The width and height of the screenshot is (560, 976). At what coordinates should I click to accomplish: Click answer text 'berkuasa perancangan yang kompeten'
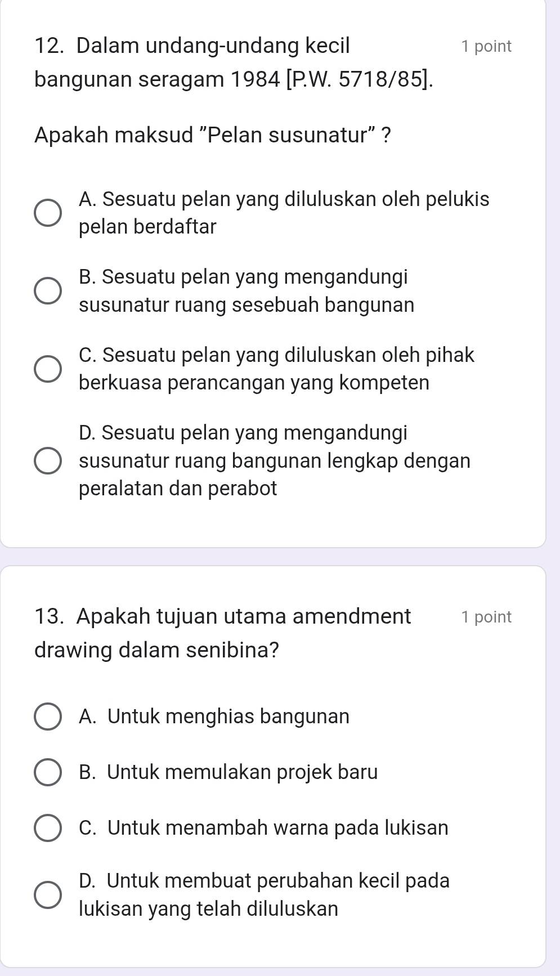tap(254, 383)
